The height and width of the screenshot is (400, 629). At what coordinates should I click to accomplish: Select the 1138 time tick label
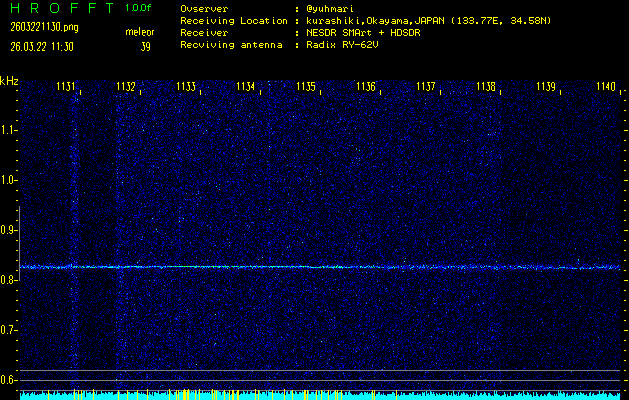486,87
